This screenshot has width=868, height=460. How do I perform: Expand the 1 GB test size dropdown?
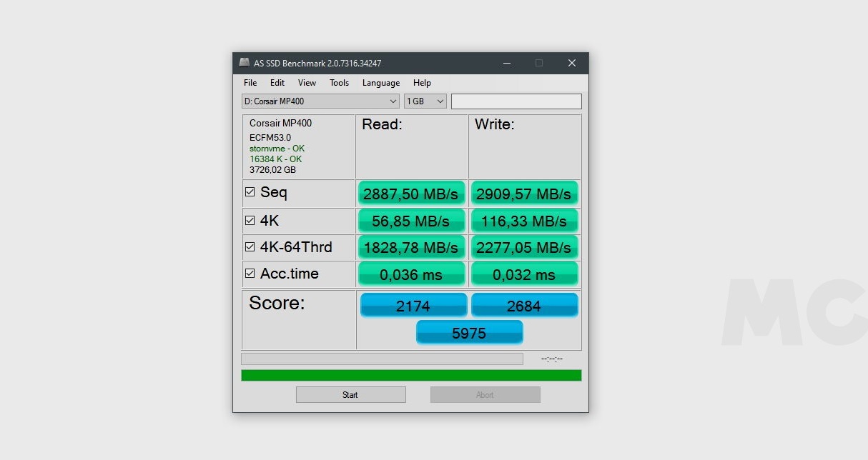pos(425,101)
